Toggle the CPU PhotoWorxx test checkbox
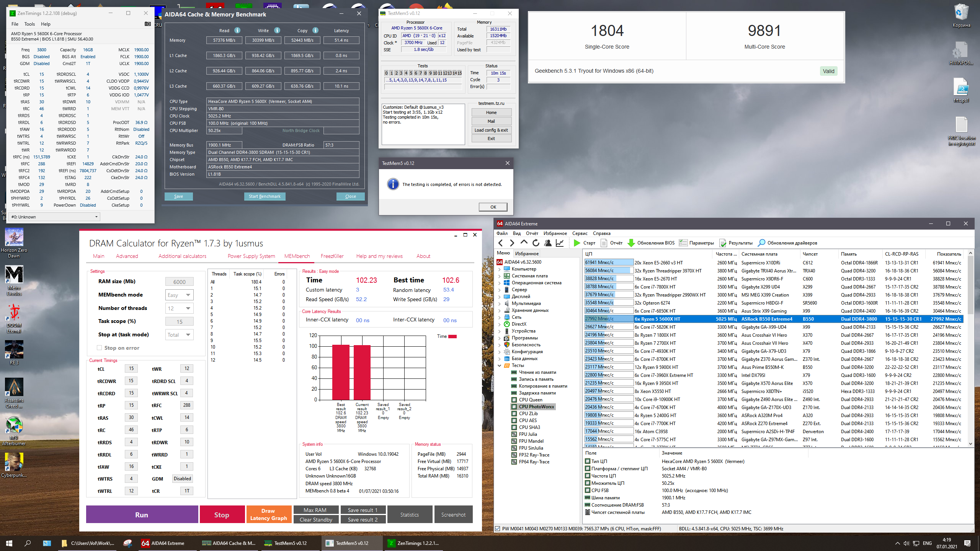Viewport: 980px width, 551px height. coord(514,407)
